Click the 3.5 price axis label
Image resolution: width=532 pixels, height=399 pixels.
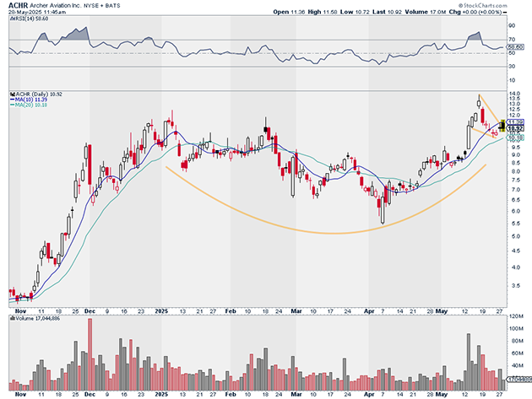pos(515,286)
